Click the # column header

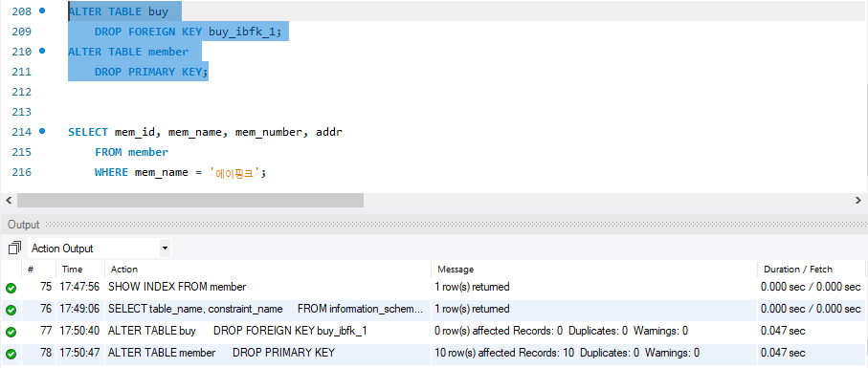click(31, 270)
